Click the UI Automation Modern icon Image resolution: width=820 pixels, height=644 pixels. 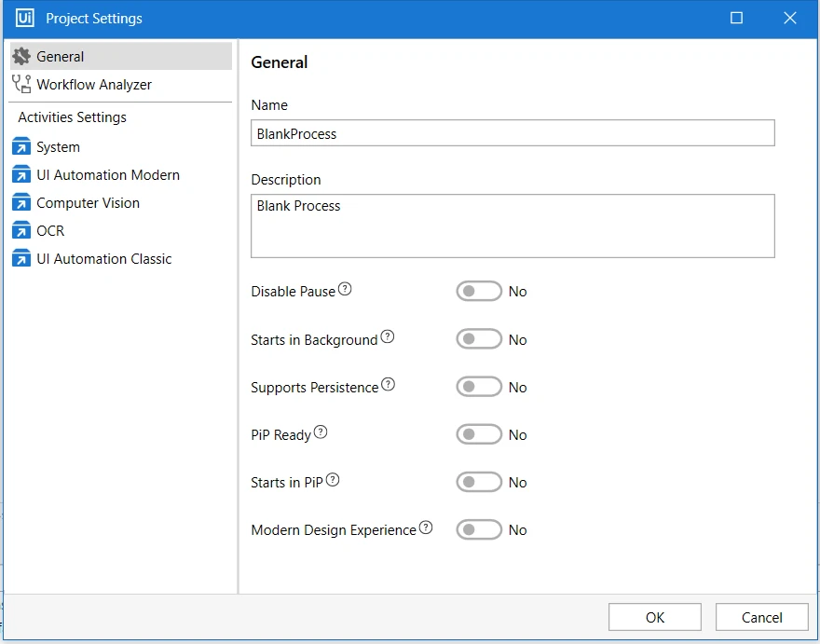pyautogui.click(x=21, y=174)
